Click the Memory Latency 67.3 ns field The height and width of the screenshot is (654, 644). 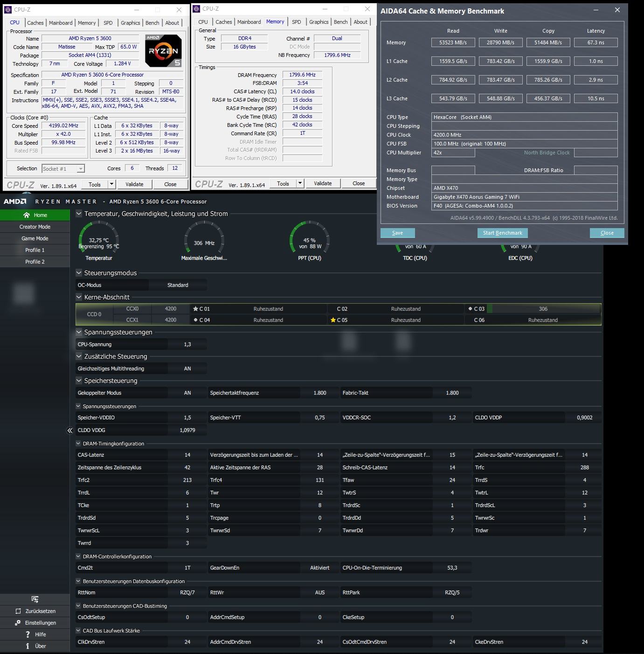tap(596, 42)
